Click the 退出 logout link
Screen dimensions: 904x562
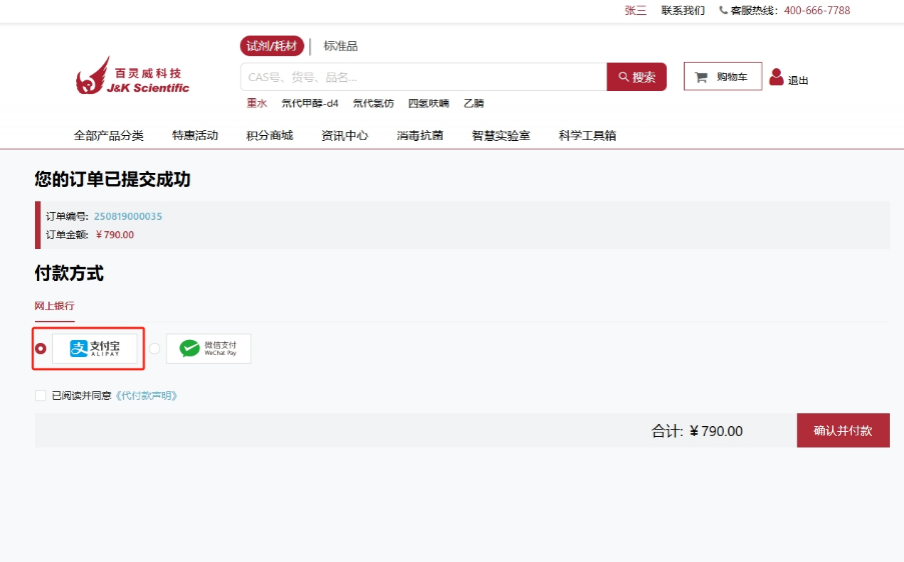[798, 81]
